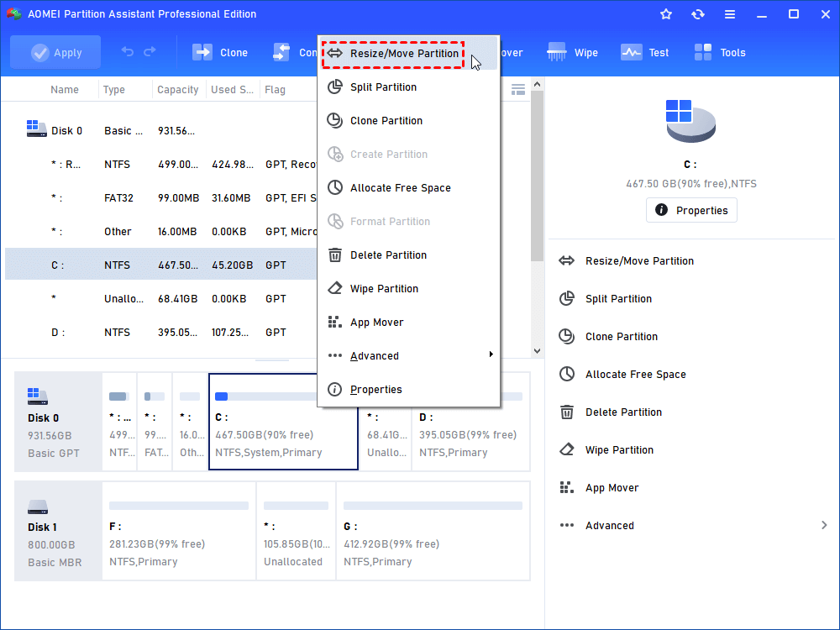This screenshot has width=840, height=630.
Task: Open the Tools toolbar menu
Action: click(x=720, y=52)
